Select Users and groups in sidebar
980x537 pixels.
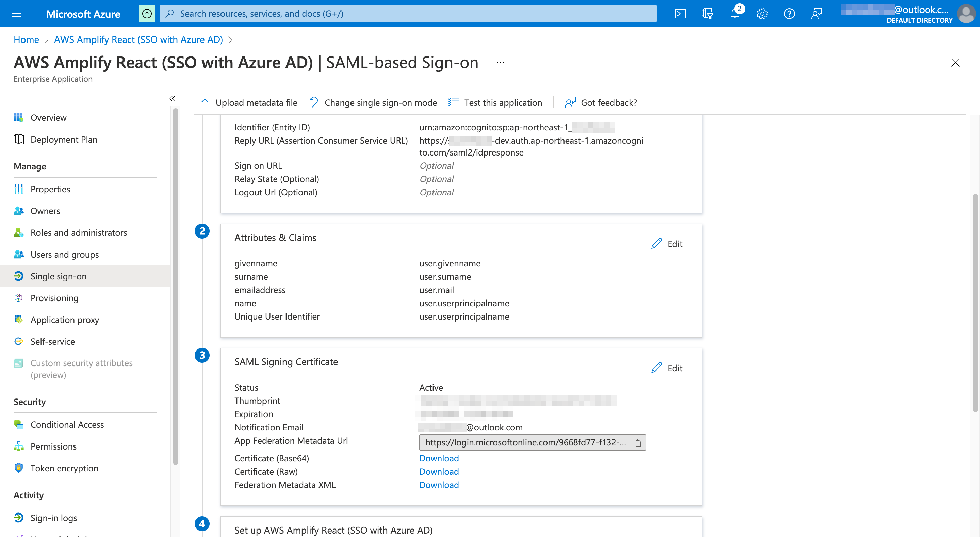(x=64, y=254)
